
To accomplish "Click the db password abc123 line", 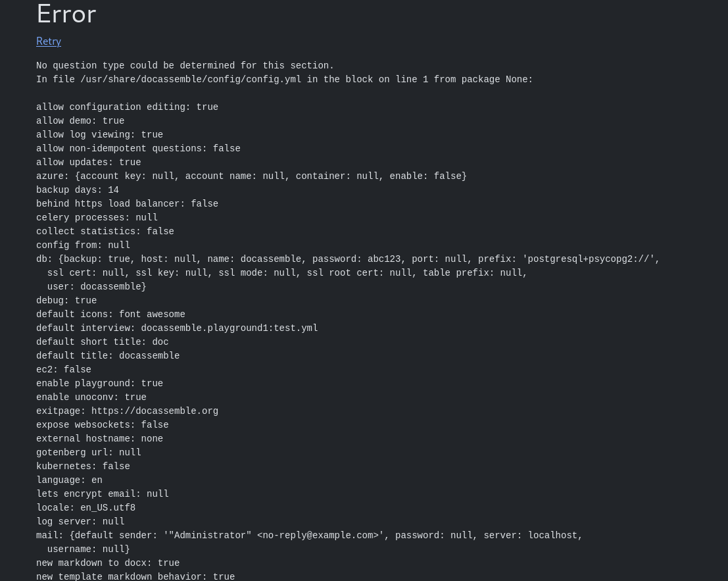I will tap(348, 259).
